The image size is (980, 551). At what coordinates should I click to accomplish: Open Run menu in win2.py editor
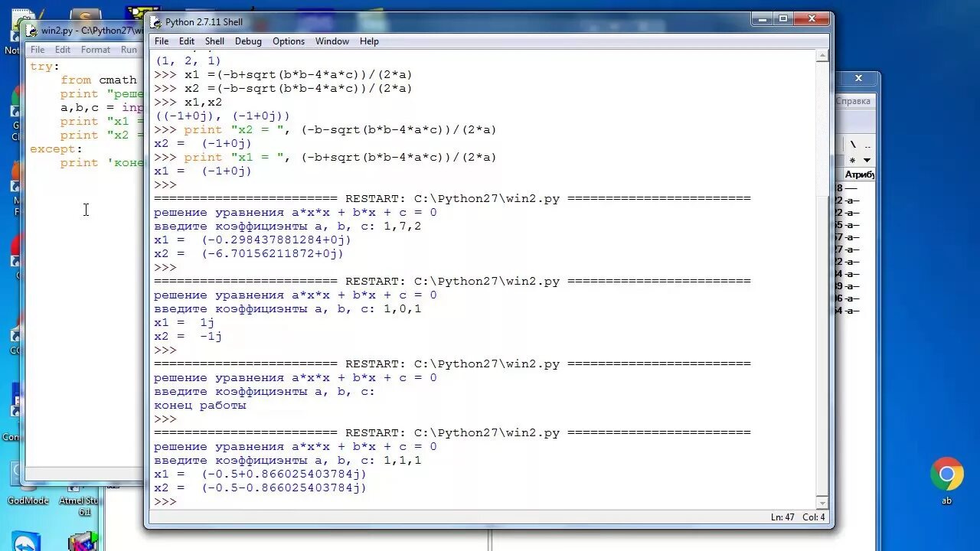tap(129, 50)
